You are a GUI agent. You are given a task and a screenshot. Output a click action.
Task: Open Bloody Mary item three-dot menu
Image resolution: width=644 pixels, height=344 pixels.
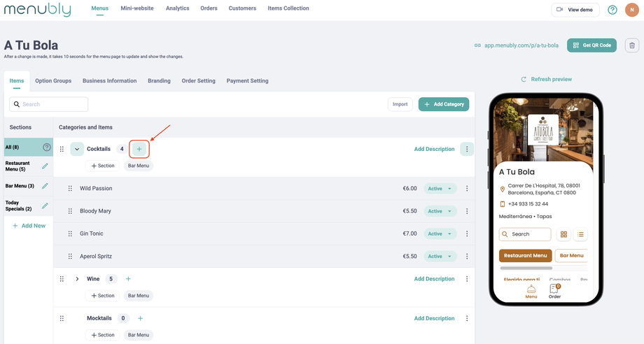(x=467, y=211)
